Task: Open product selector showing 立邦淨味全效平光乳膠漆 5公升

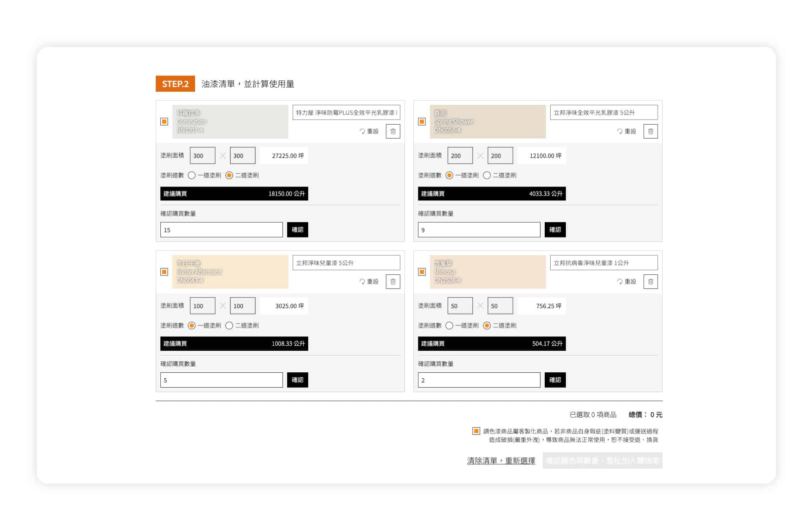Action: (x=604, y=113)
